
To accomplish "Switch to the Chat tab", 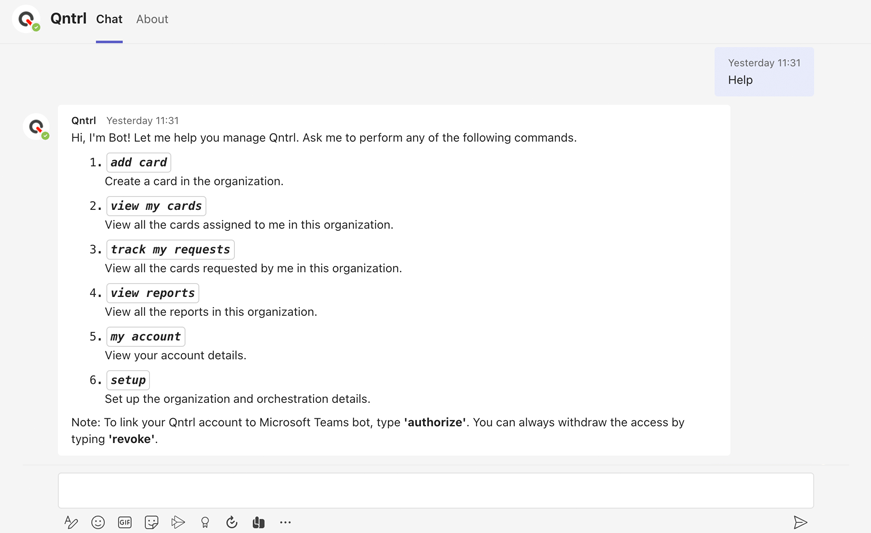I will (x=109, y=19).
